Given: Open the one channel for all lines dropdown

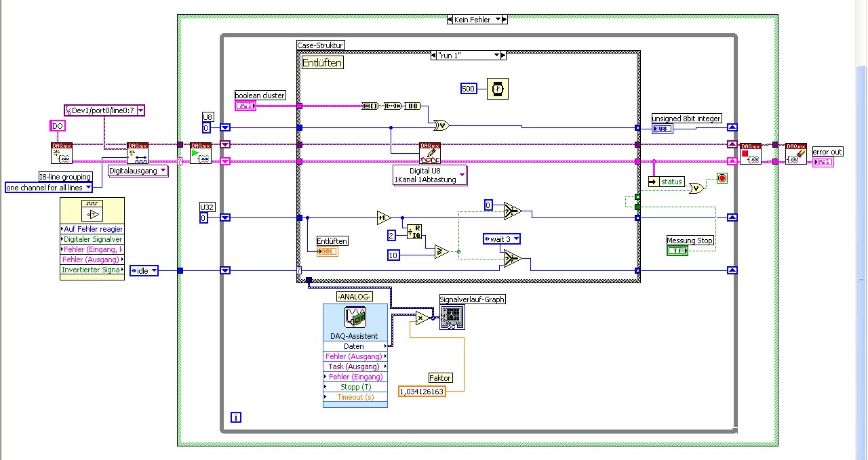Looking at the screenshot, I should tap(88, 188).
